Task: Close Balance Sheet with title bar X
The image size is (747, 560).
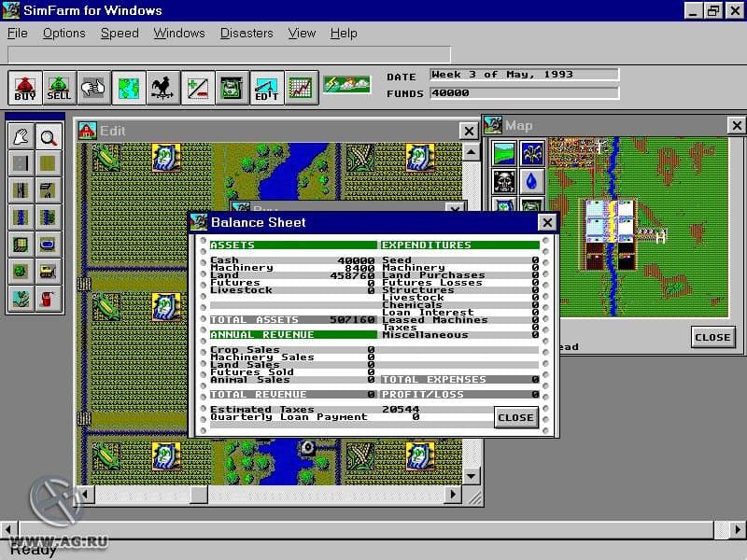Action: pyautogui.click(x=547, y=222)
